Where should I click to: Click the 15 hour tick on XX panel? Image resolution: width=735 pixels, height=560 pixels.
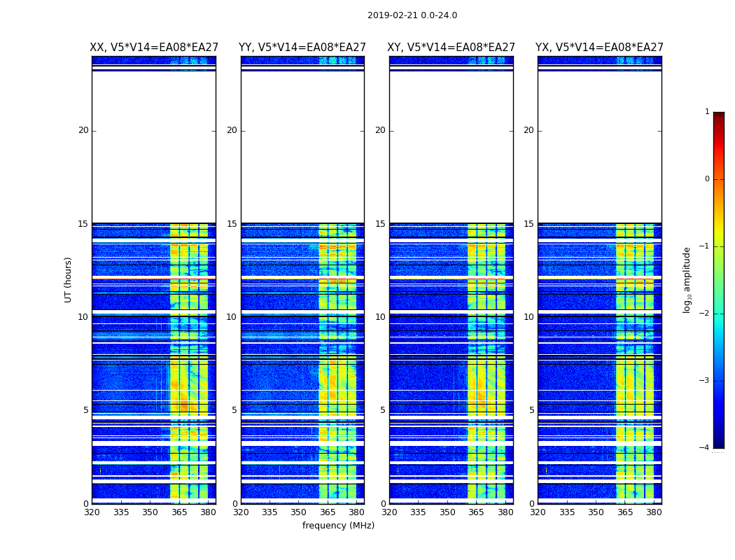tap(83, 224)
